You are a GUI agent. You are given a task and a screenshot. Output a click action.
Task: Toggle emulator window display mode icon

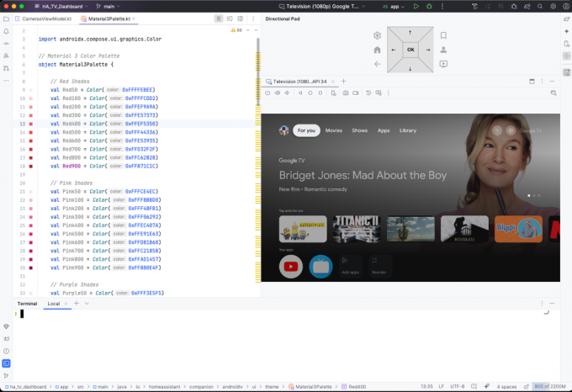coord(532,82)
